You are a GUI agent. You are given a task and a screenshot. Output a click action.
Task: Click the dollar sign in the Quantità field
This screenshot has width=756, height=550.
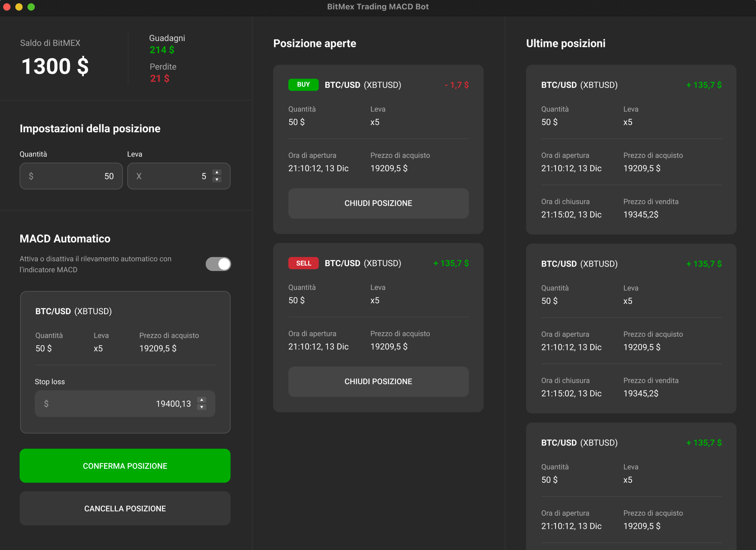point(31,176)
